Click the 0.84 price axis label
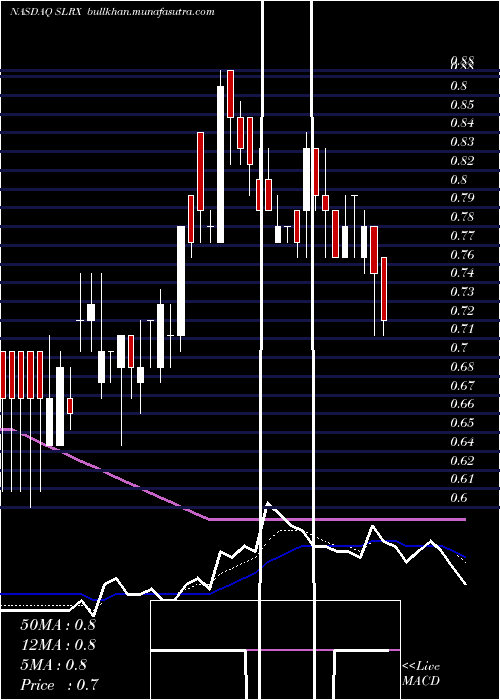The width and height of the screenshot is (500, 700). [x=462, y=123]
